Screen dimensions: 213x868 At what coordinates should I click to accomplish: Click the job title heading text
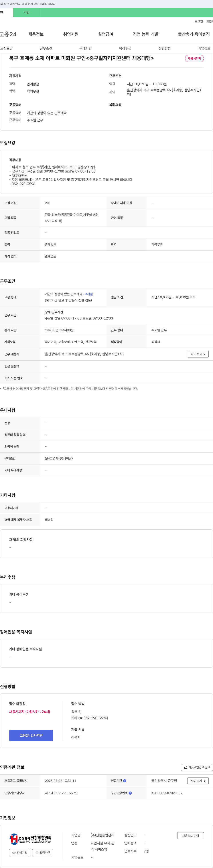click(x=81, y=58)
